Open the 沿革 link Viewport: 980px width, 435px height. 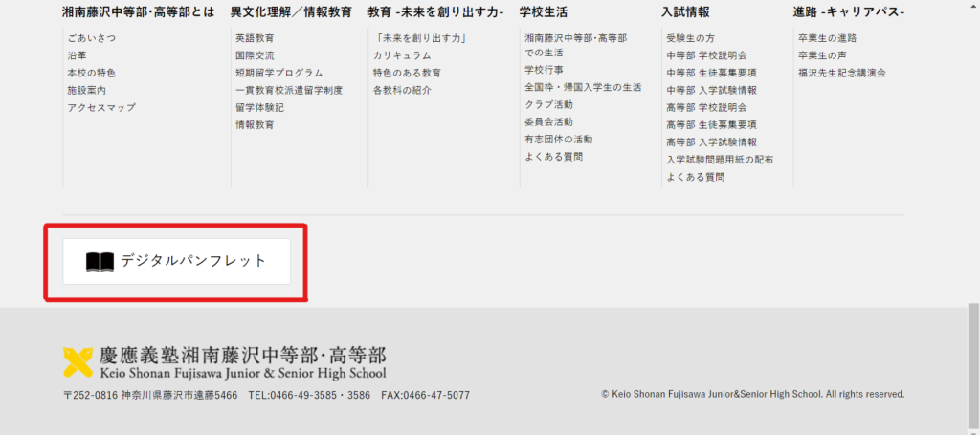click(x=77, y=55)
